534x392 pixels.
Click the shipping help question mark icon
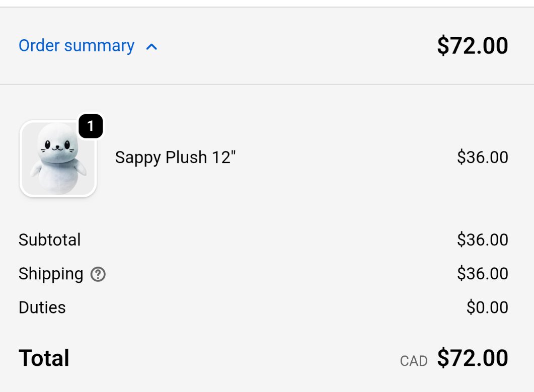98,274
